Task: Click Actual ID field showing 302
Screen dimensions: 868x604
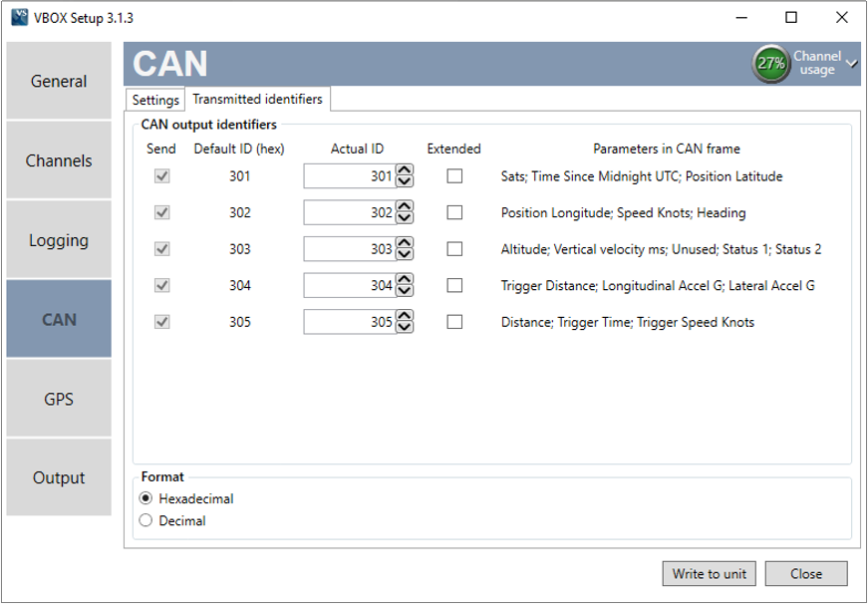Action: coord(350,212)
